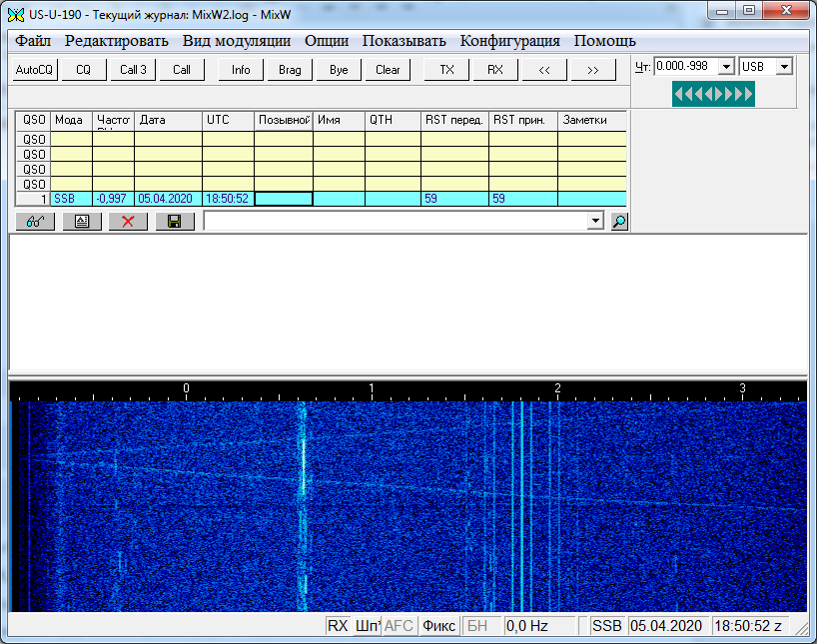817x644 pixels.
Task: Click the SSB mode cell in row 1
Action: [x=71, y=199]
